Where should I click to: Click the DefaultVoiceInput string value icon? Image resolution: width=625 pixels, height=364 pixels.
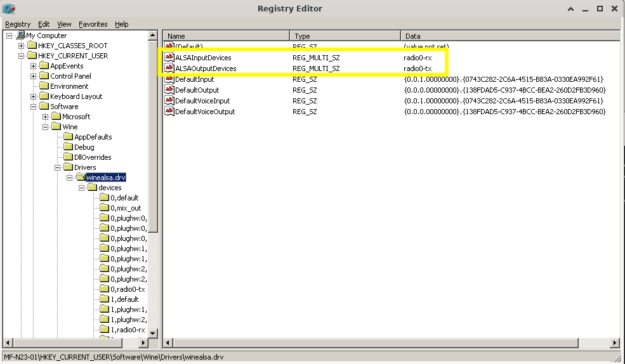(169, 100)
